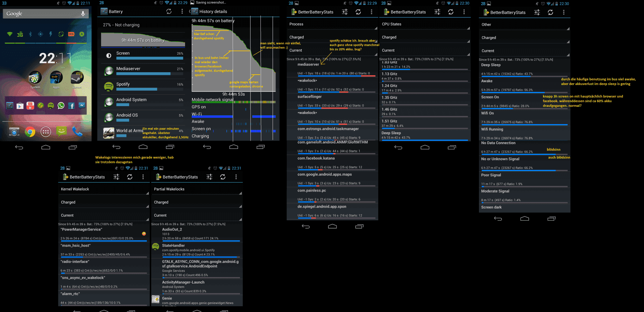Open Current dropdown on Partial Wakelocks screen
The image size is (644, 312).
click(197, 215)
